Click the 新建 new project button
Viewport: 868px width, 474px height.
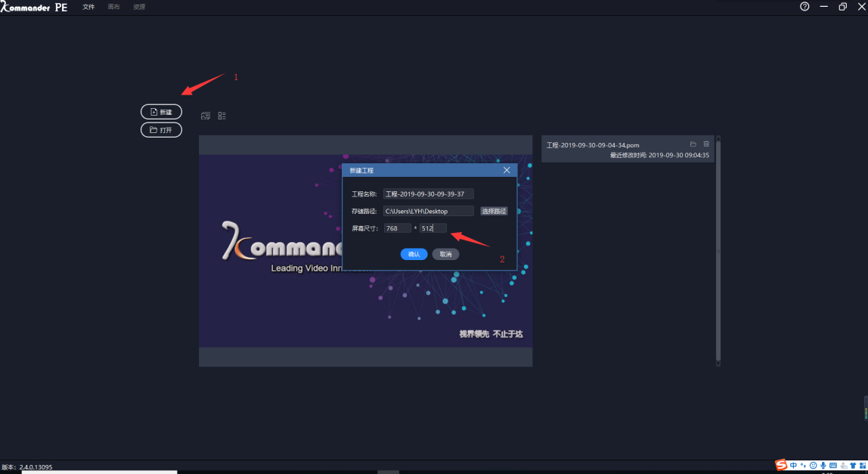point(161,112)
